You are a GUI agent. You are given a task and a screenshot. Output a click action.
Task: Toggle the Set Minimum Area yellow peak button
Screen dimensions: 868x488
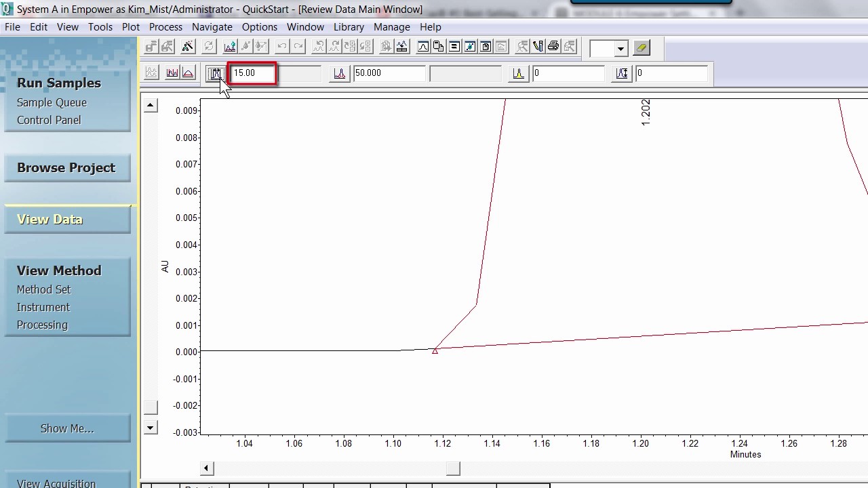click(x=518, y=73)
